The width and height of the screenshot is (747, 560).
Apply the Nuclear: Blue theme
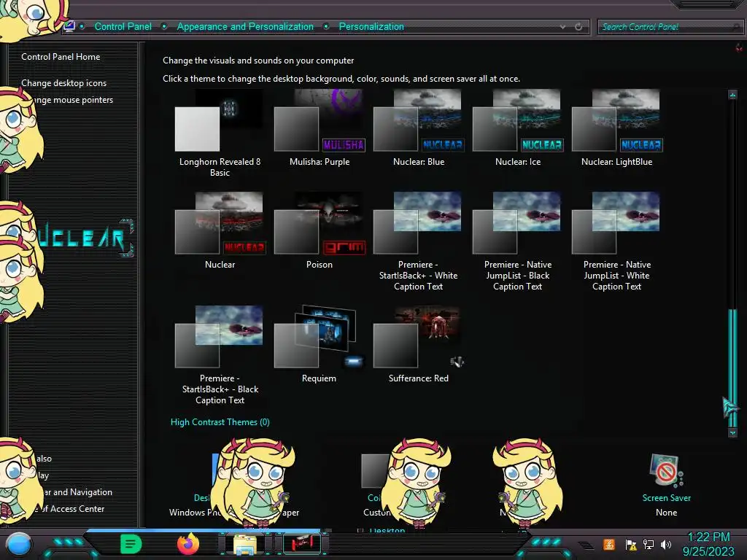tap(418, 128)
